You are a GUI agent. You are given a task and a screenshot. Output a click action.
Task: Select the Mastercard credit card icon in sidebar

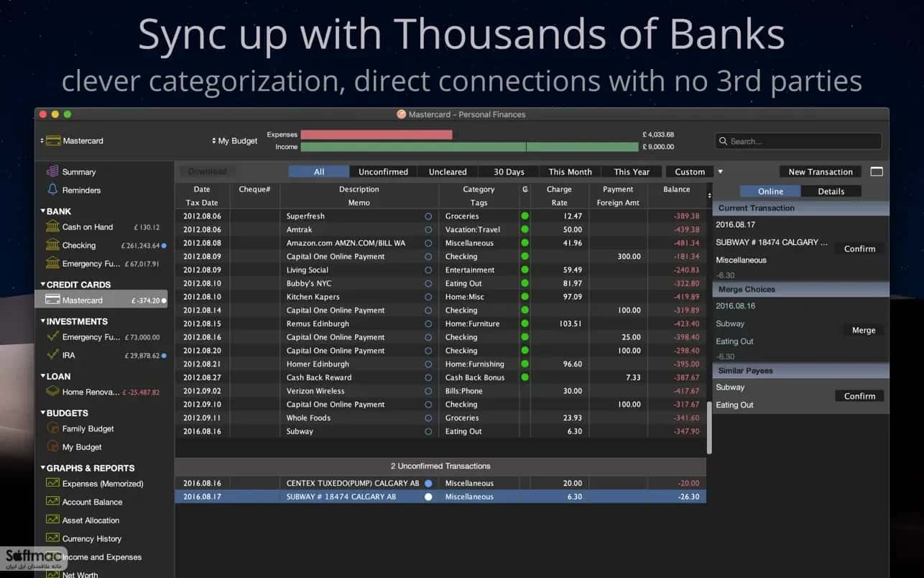(52, 300)
